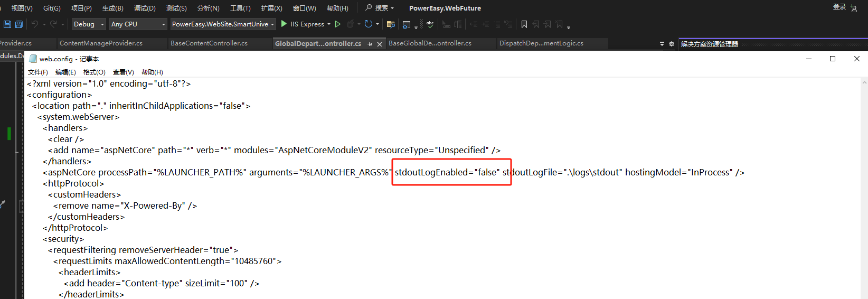868x299 pixels.
Task: Show the open documents list dropdown arrow
Action: coord(662,44)
